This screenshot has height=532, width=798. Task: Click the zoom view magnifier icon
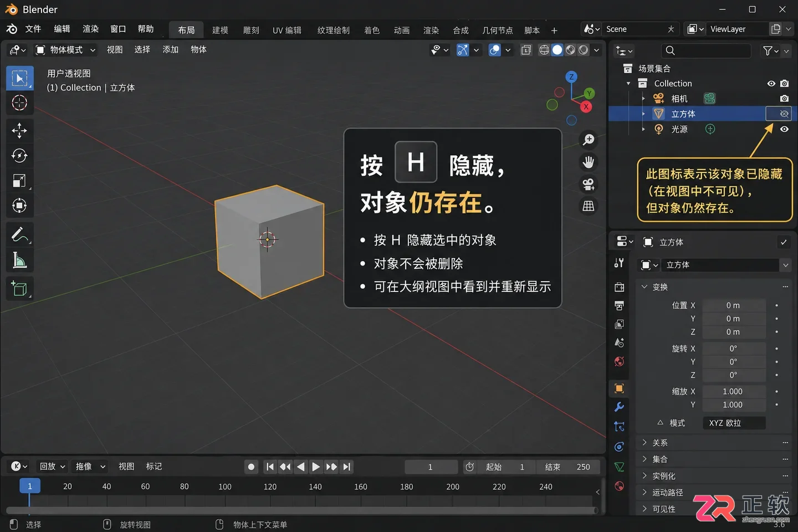(x=589, y=140)
